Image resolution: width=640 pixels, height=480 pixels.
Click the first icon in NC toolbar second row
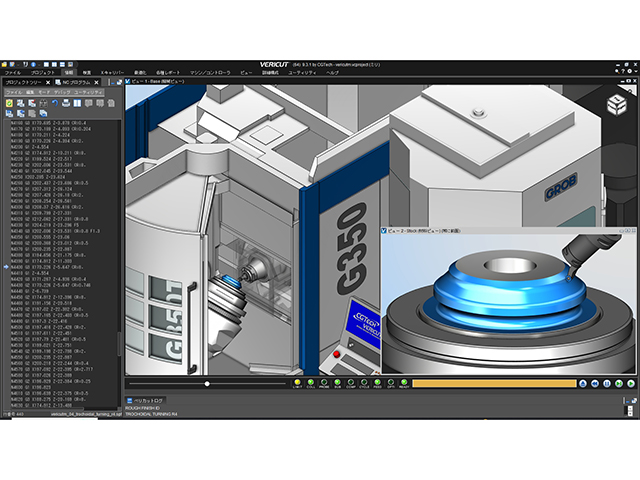point(9,113)
